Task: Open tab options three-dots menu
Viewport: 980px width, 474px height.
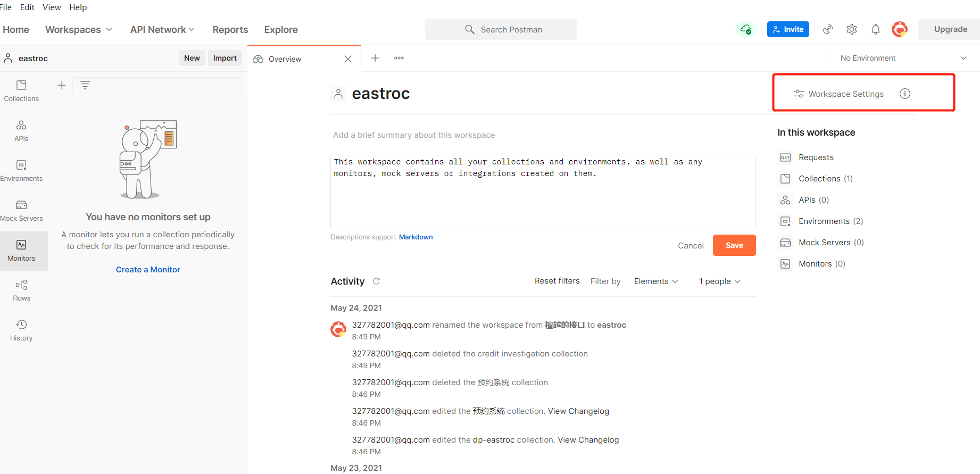Action: [x=399, y=58]
